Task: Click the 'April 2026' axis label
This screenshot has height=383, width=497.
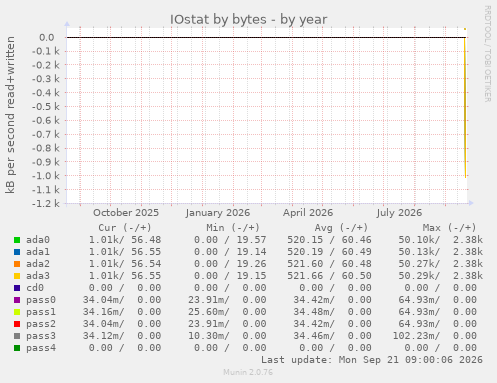Action: pyautogui.click(x=308, y=213)
